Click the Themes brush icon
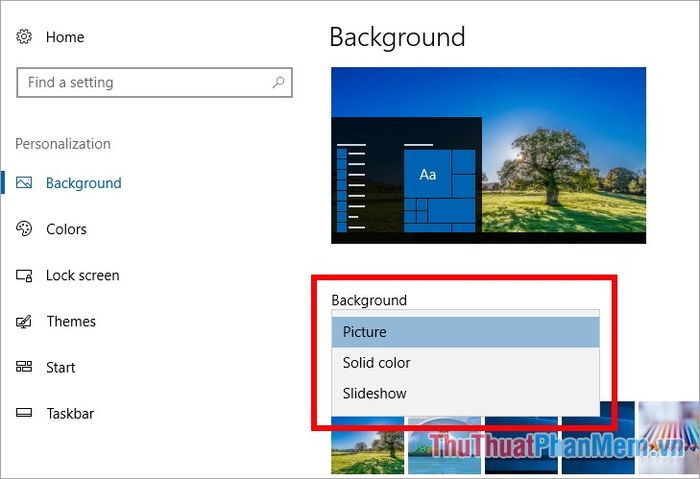Image resolution: width=700 pixels, height=479 pixels. tap(24, 321)
